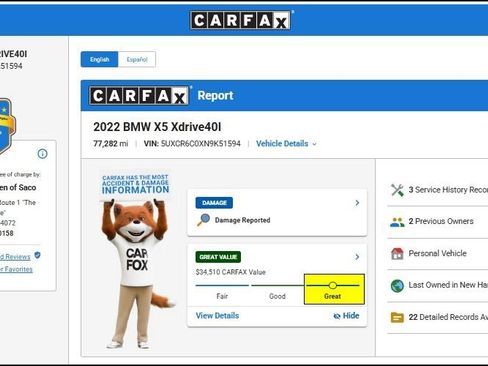Switch report language to Español
Screen dimensions: 488x366
click(137, 59)
